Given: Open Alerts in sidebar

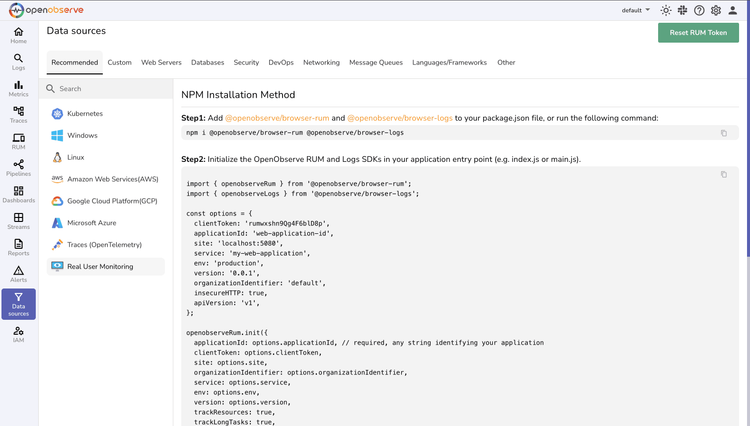Looking at the screenshot, I should point(18,274).
